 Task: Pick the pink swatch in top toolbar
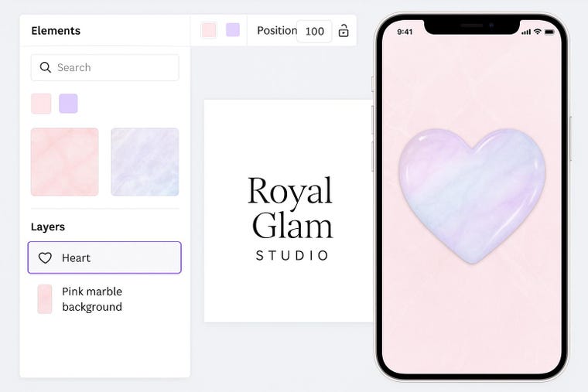pos(208,30)
